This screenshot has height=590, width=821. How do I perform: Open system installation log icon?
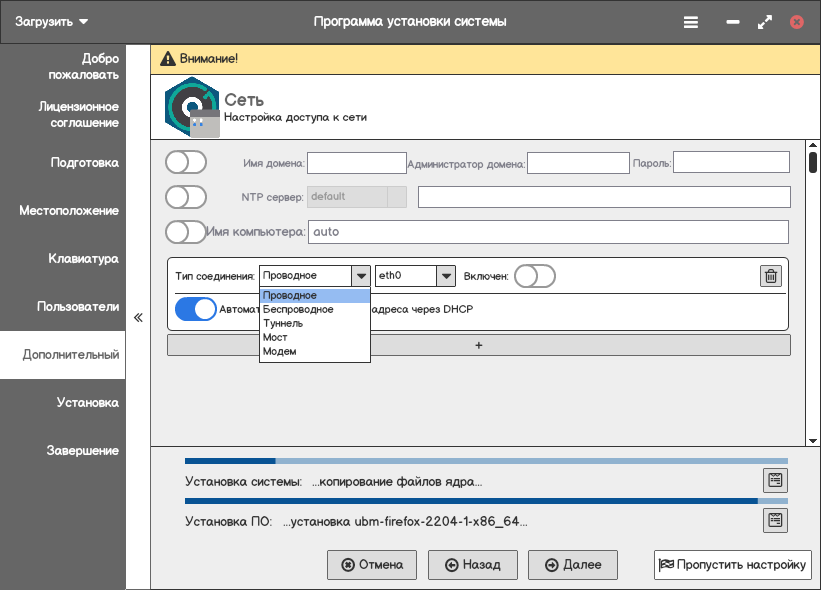(774, 480)
